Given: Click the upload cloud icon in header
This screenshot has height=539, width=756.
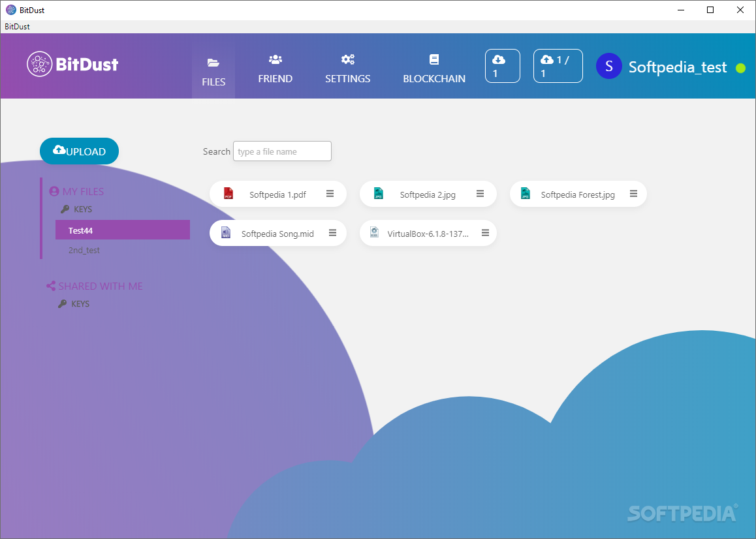Looking at the screenshot, I should coord(546,59).
